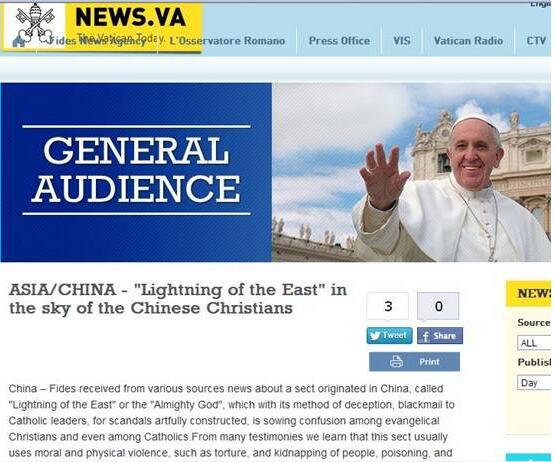Screen dimensions: 554x462
Task: Share article via Facebook Share button
Action: click(x=440, y=336)
